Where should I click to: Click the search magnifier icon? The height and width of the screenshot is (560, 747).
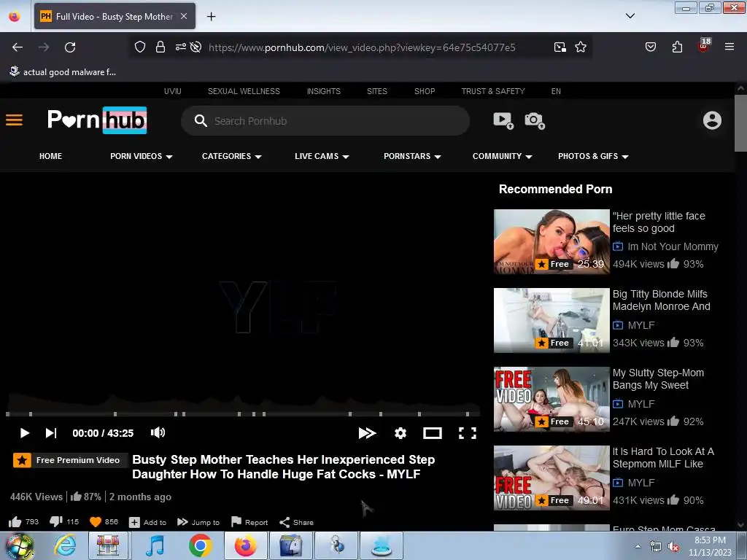201,121
